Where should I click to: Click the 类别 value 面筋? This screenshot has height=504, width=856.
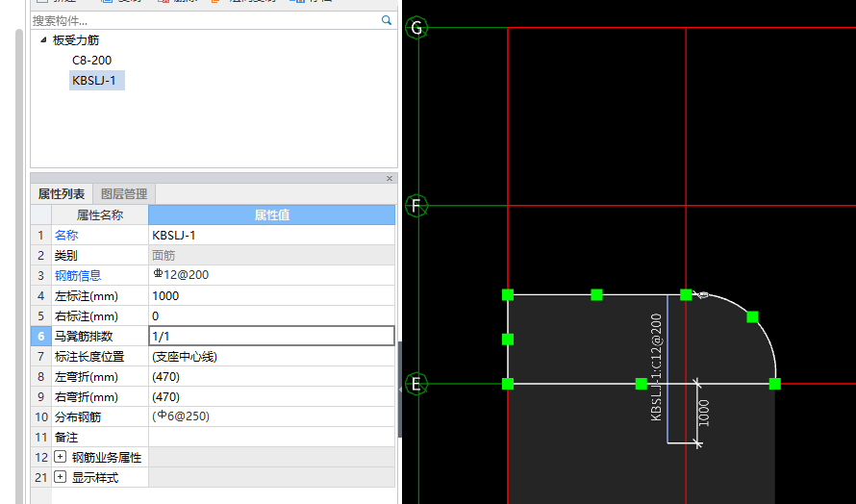coord(272,256)
